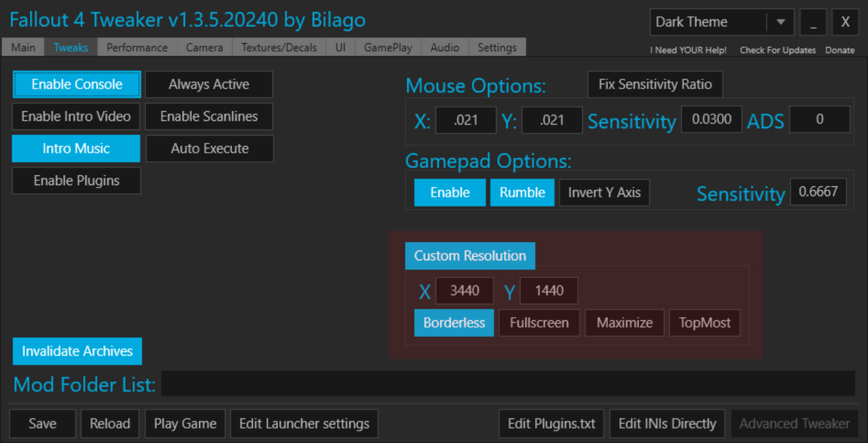
Task: Click the Check For Updates link
Action: 778,50
